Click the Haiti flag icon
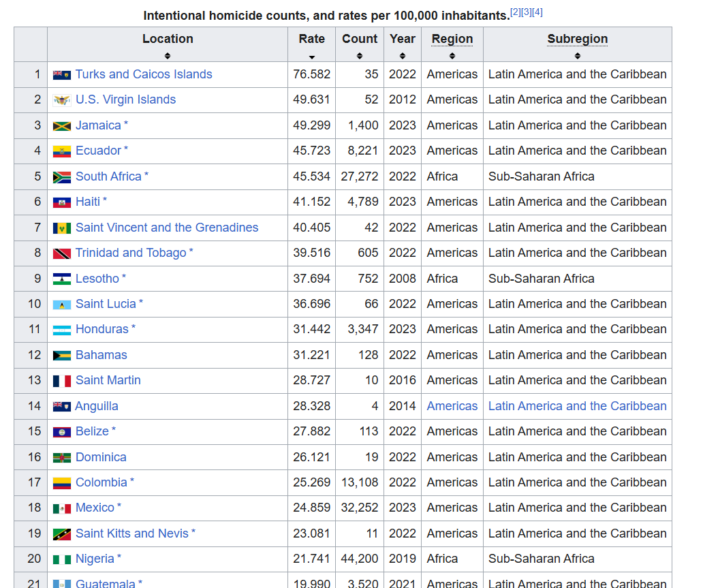 tap(61, 202)
